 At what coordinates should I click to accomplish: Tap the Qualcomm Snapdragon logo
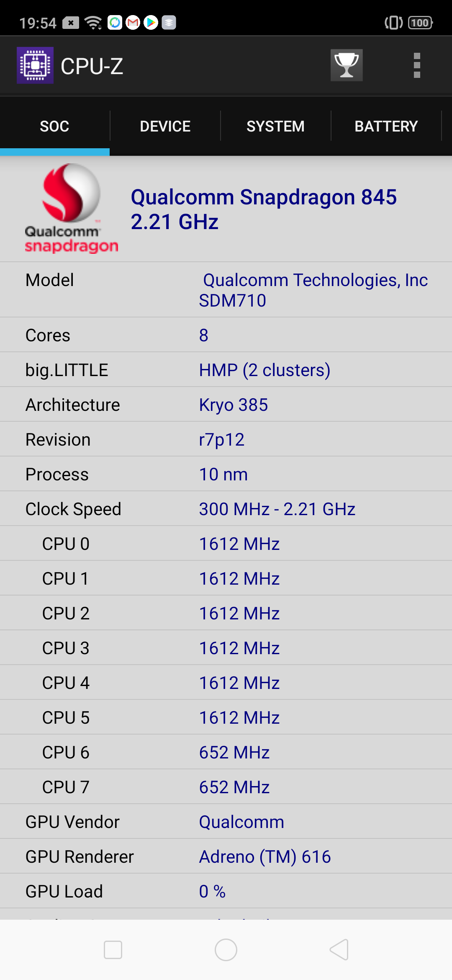click(x=71, y=209)
